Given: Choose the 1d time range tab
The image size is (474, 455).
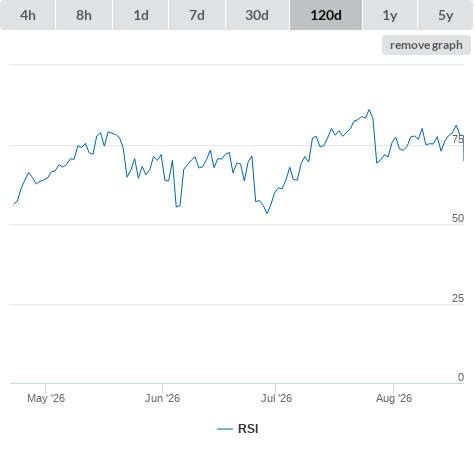Looking at the screenshot, I should (141, 15).
